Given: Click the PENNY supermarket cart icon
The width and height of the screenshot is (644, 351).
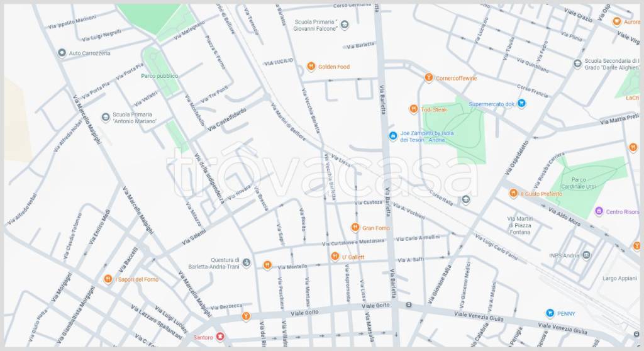Looking at the screenshot, I should tap(550, 313).
